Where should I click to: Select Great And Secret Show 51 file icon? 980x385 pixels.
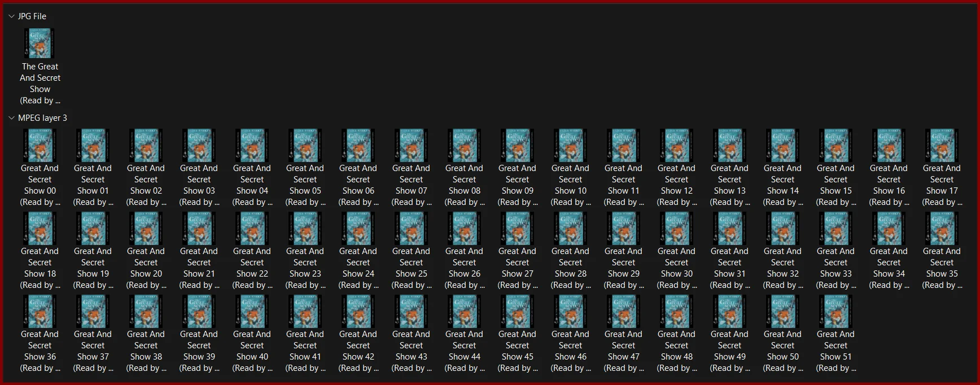point(836,311)
